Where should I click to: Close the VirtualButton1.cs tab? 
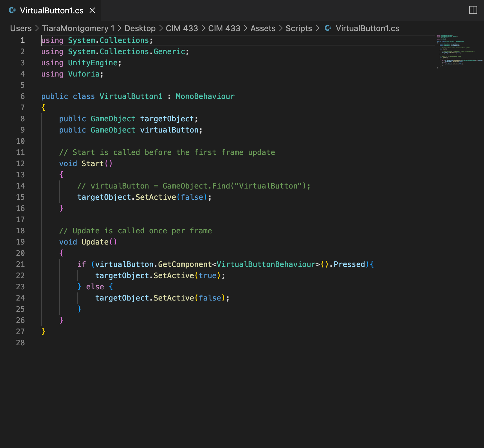pyautogui.click(x=92, y=10)
